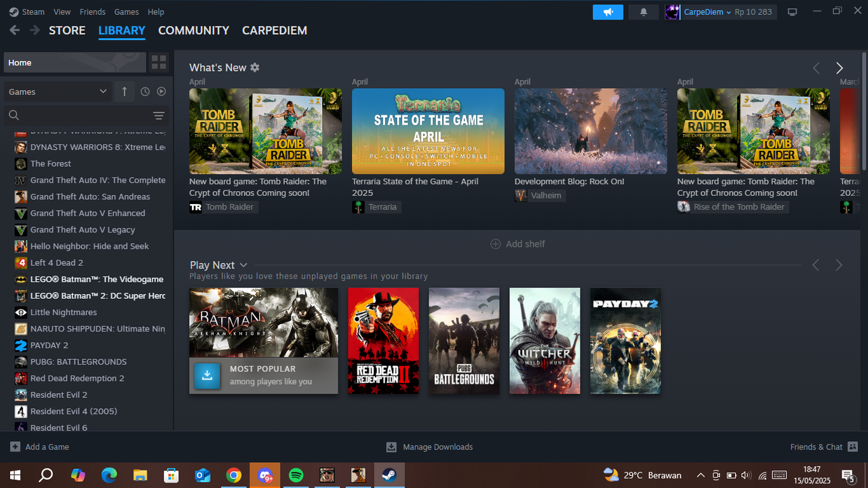Open the CARPEDIEM profile tab
The width and height of the screenshot is (868, 488).
(275, 30)
